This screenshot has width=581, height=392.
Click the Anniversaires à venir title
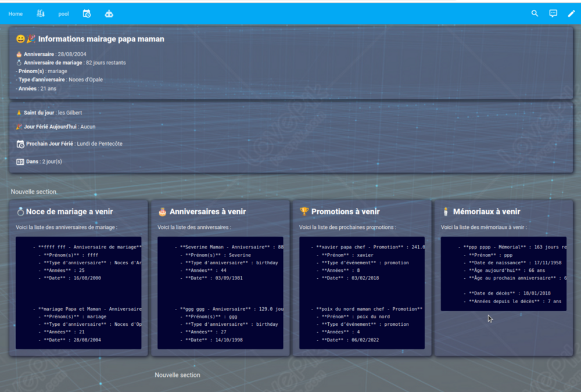tap(208, 211)
